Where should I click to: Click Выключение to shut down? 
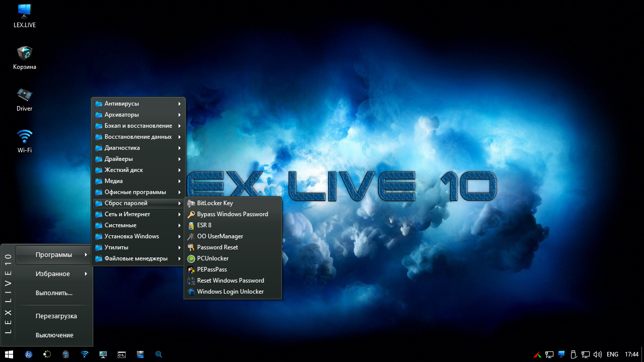(x=54, y=335)
